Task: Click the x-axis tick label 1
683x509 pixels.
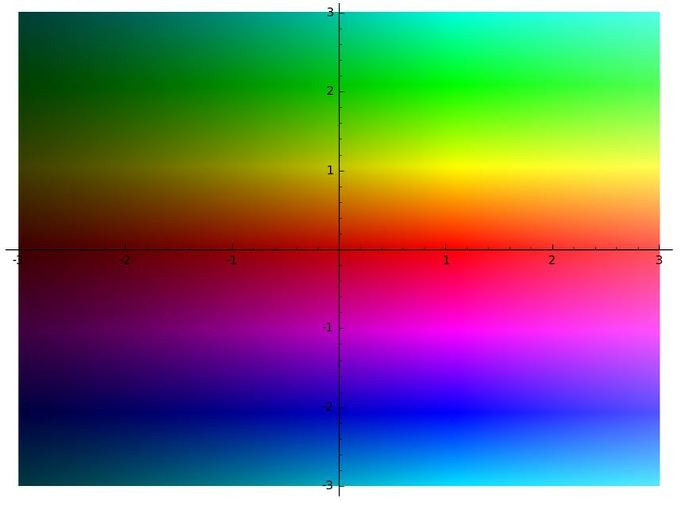Action: [x=446, y=260]
